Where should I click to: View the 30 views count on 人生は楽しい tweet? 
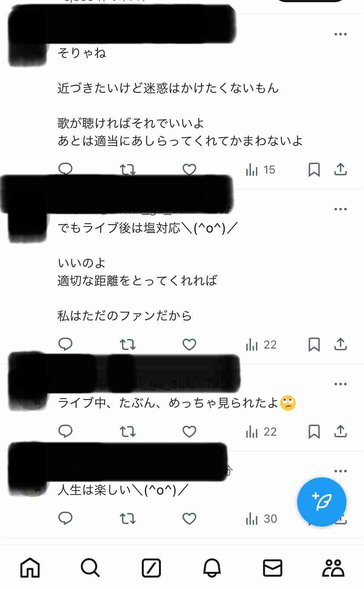point(261,519)
